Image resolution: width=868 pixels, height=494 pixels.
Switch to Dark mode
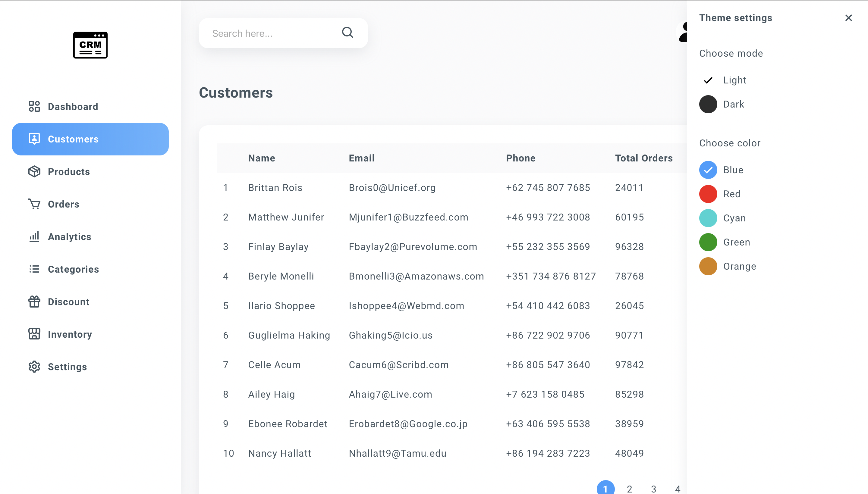(x=708, y=104)
